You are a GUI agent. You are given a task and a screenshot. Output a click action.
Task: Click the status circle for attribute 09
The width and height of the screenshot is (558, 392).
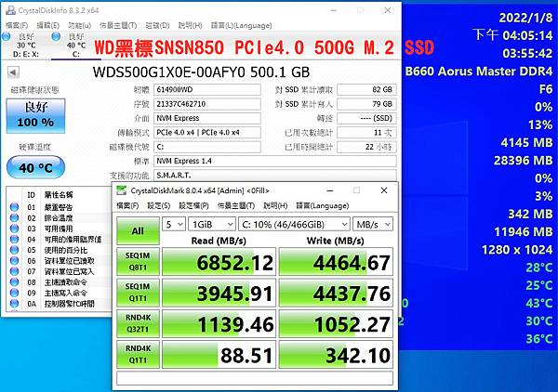(x=14, y=293)
